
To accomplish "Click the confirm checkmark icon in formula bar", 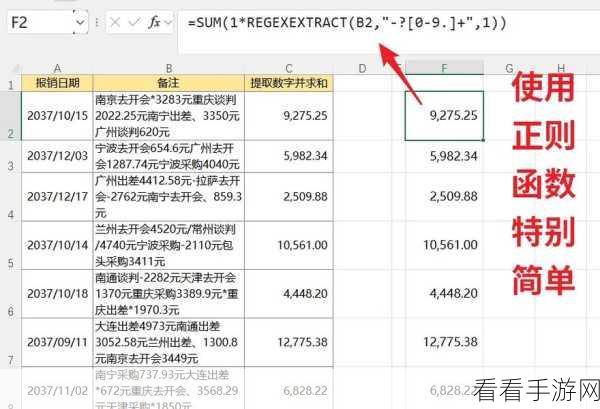I will point(134,23).
